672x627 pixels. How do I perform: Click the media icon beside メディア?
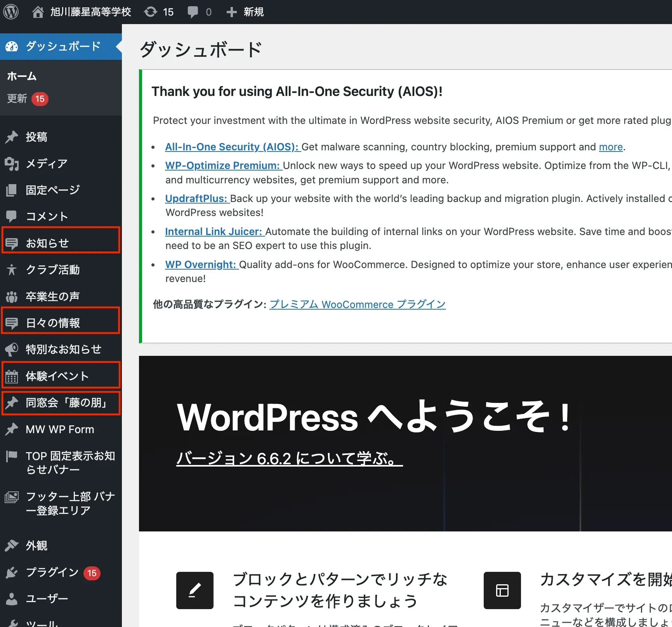coord(12,164)
